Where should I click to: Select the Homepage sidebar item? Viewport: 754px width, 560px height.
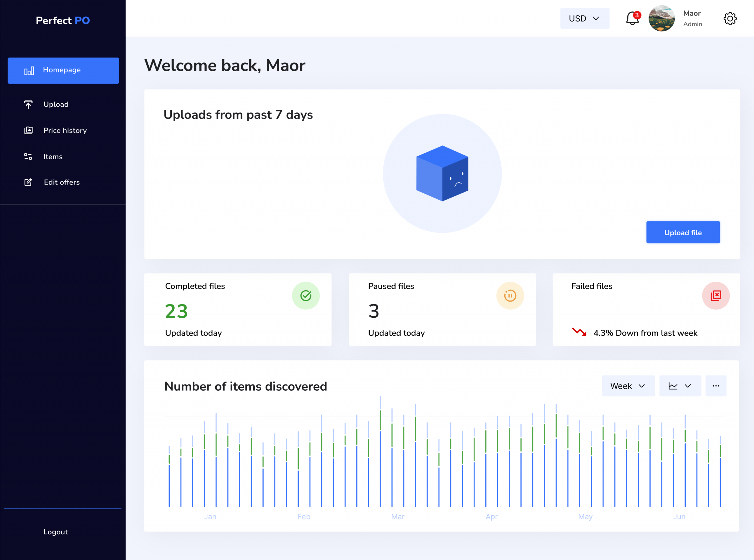point(63,70)
